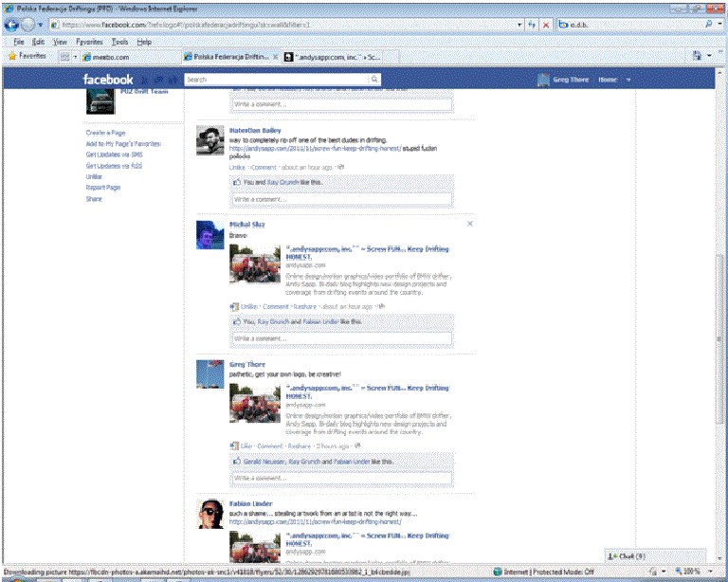Click the PUZ Drift Team thumbnail image
This screenshot has width=728, height=582.
point(100,100)
